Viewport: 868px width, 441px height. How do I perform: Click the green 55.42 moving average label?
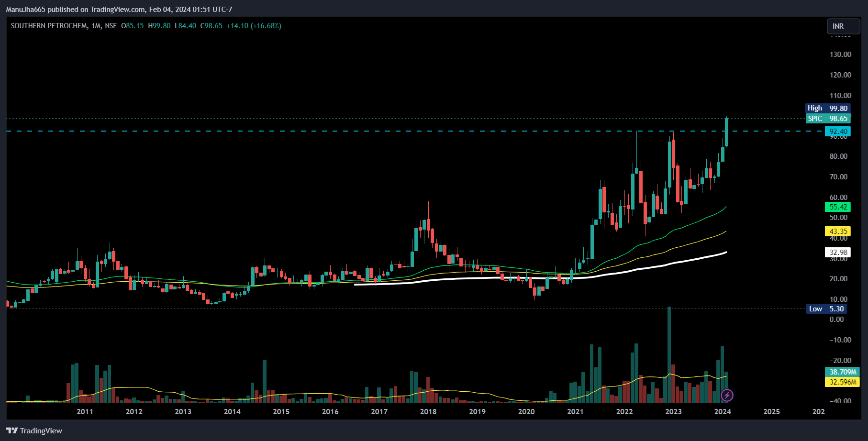(x=838, y=207)
